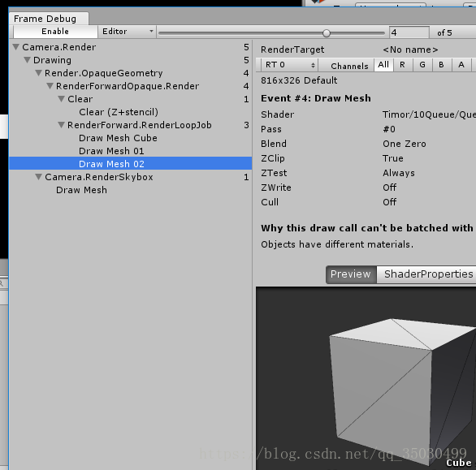Click the Timor/10Queue shader name

(429, 114)
